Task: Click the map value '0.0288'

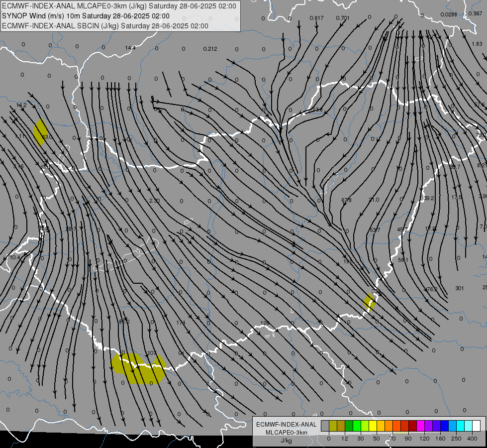Action: coord(449,14)
